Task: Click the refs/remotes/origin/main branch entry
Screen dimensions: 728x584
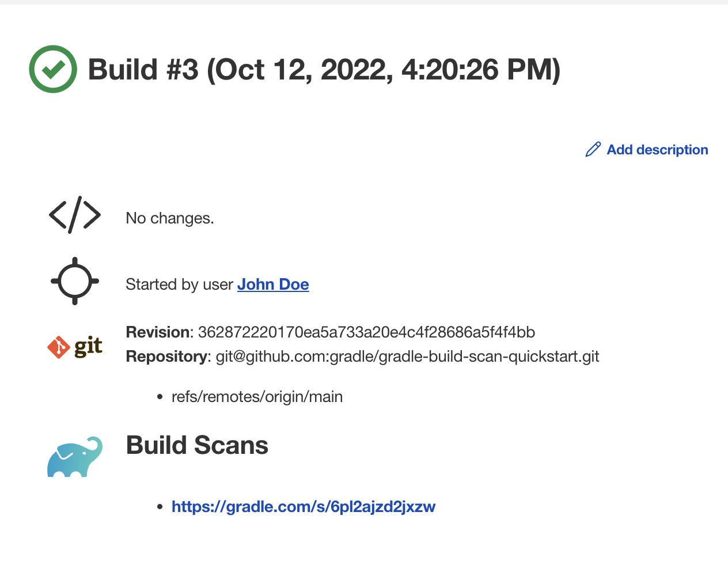Action: pyautogui.click(x=257, y=396)
